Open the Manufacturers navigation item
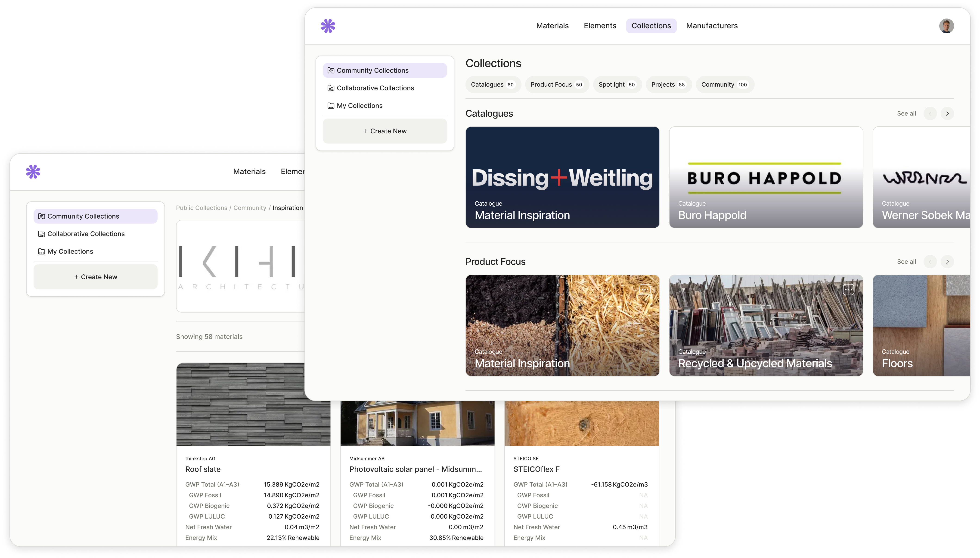Viewport: 980px width, 558px height. pos(712,26)
